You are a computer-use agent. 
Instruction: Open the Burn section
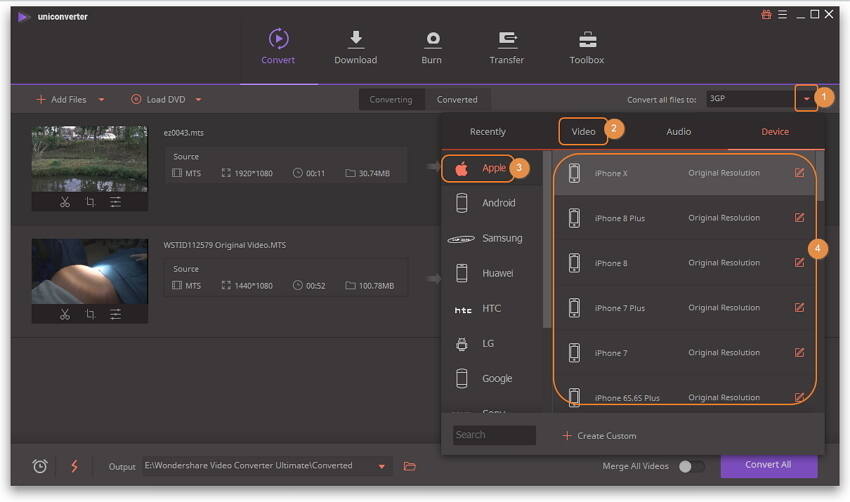pyautogui.click(x=432, y=47)
